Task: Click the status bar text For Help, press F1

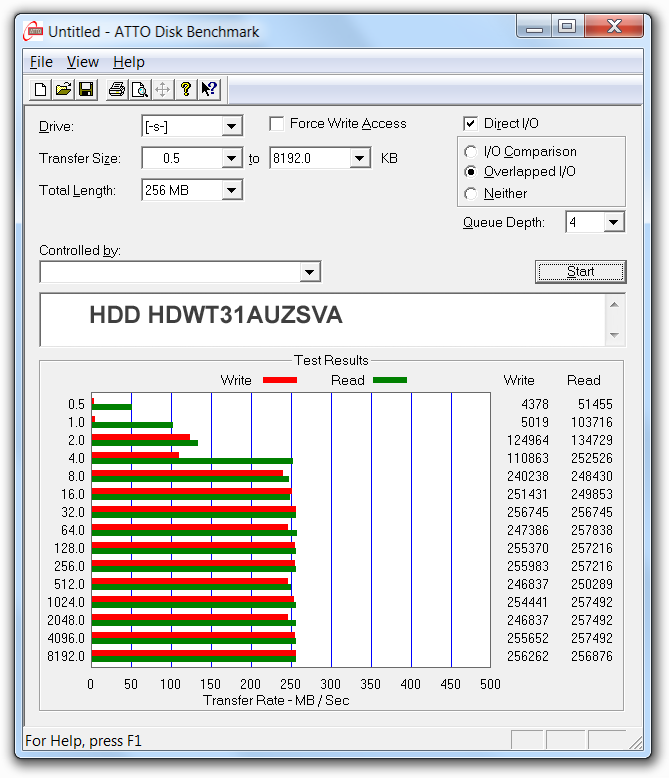Action: pos(83,741)
